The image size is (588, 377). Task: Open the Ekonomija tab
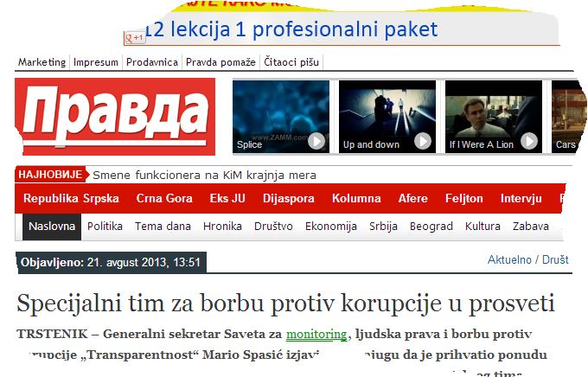tap(330, 227)
